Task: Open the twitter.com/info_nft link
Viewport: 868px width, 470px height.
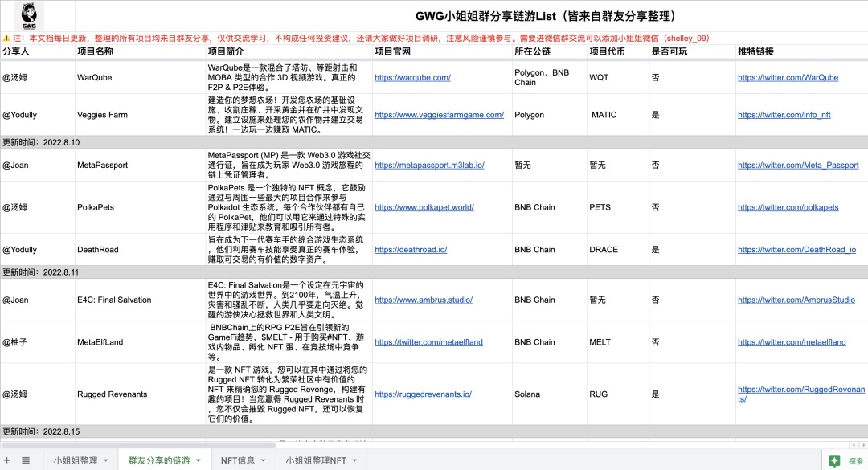Action: [x=784, y=115]
